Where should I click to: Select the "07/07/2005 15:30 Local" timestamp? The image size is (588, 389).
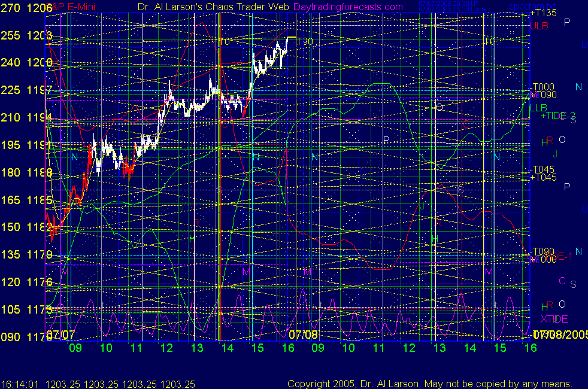[x=453, y=9]
